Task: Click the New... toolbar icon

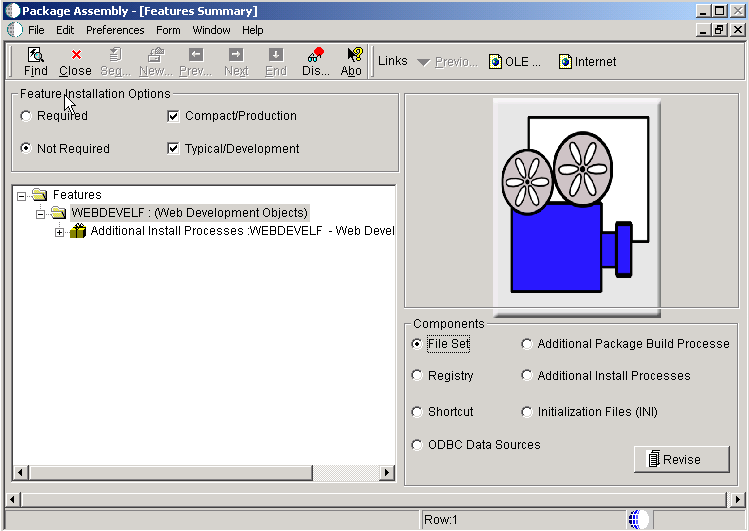Action: click(156, 55)
